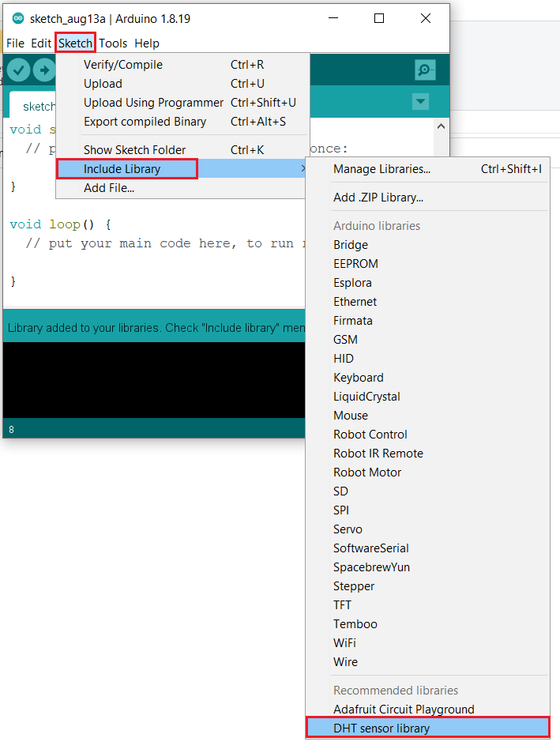
Task: Include the GSM library
Action: pyautogui.click(x=427, y=340)
